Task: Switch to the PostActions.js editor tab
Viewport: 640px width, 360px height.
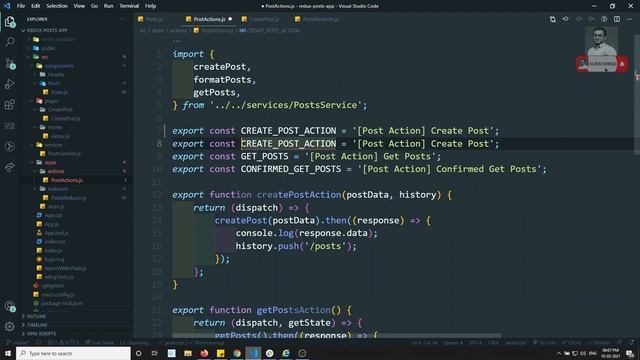Action: pos(209,19)
